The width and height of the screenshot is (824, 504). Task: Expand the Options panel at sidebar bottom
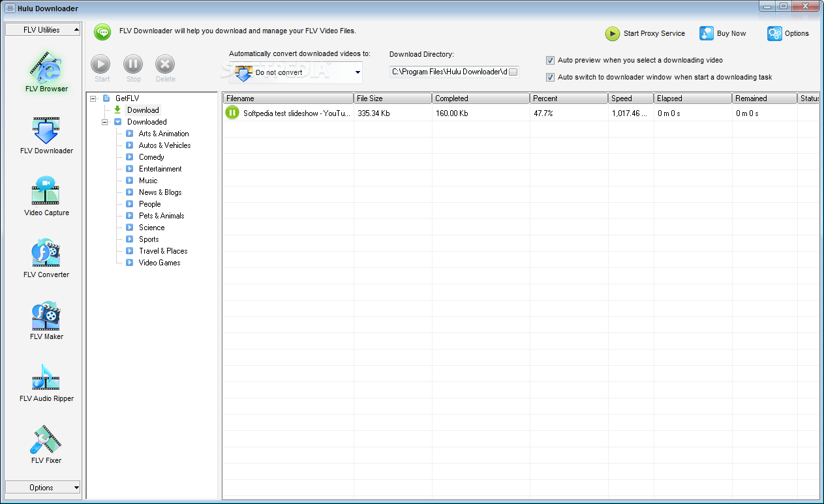(x=42, y=487)
